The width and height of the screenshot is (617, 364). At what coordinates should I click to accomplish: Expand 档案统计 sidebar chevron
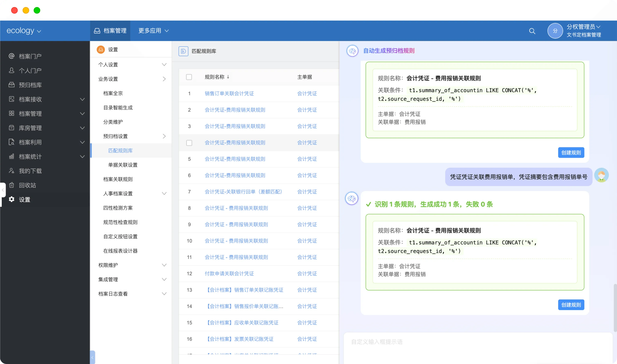(x=82, y=157)
